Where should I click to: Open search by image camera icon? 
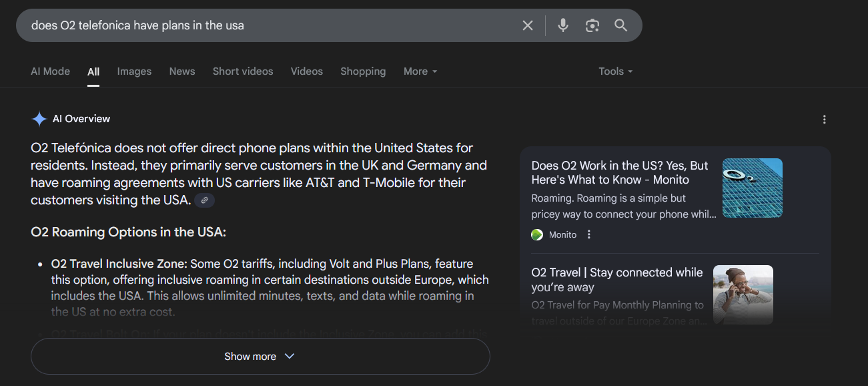click(592, 25)
